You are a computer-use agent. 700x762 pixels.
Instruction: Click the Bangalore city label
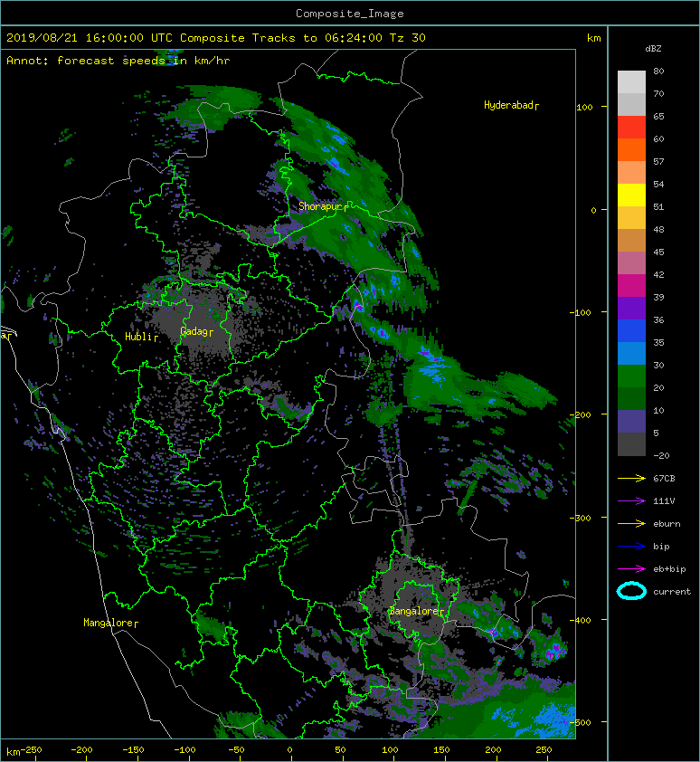[x=416, y=612]
